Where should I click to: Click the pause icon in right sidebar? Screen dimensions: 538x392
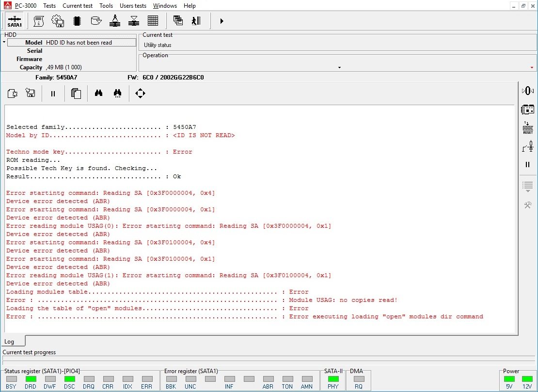tap(528, 165)
